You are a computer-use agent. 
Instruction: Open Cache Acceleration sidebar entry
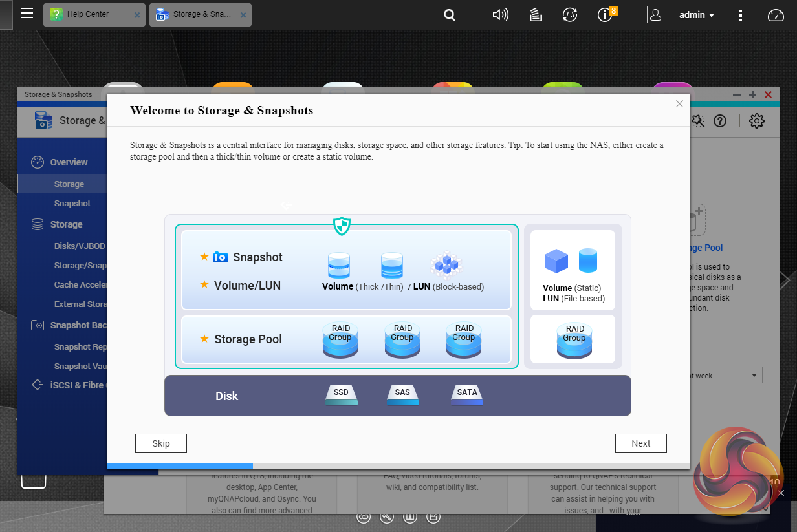80,285
